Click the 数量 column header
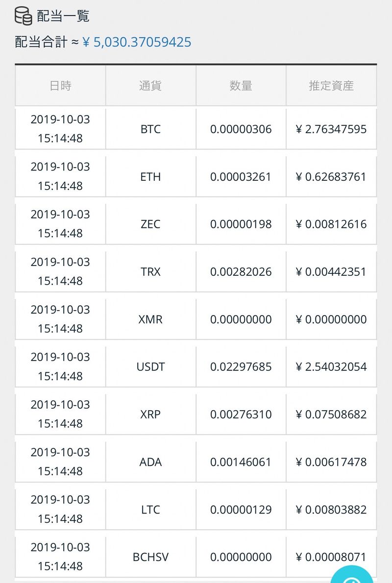 click(x=241, y=86)
